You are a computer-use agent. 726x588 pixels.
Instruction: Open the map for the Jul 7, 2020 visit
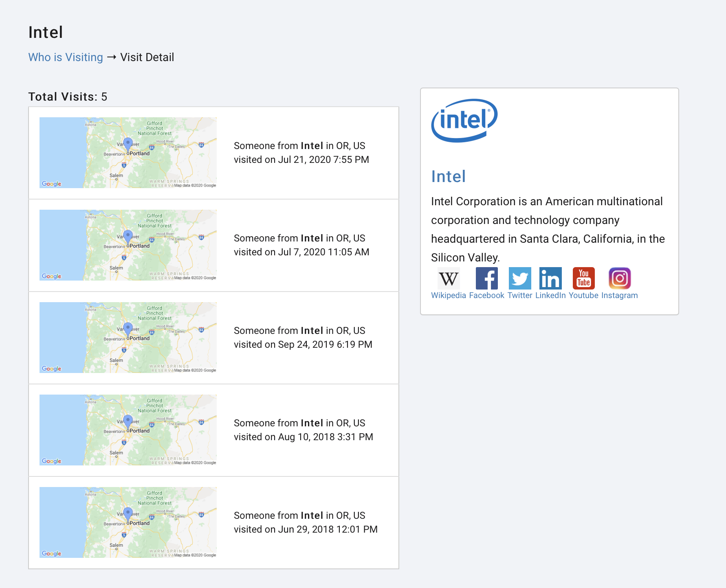(128, 245)
